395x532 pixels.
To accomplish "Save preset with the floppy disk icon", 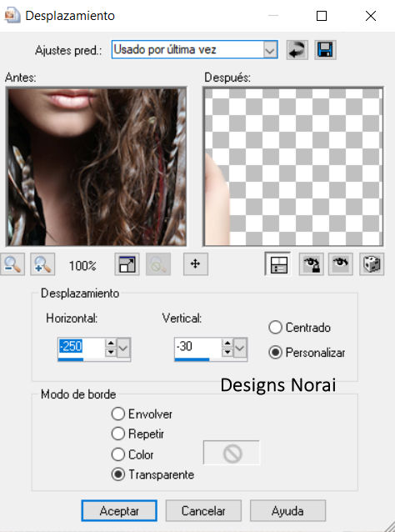I will tap(325, 50).
